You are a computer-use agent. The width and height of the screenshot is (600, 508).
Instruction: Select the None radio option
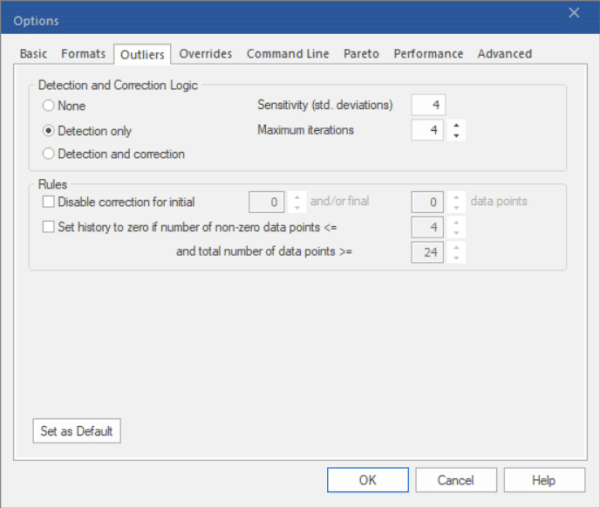48,106
